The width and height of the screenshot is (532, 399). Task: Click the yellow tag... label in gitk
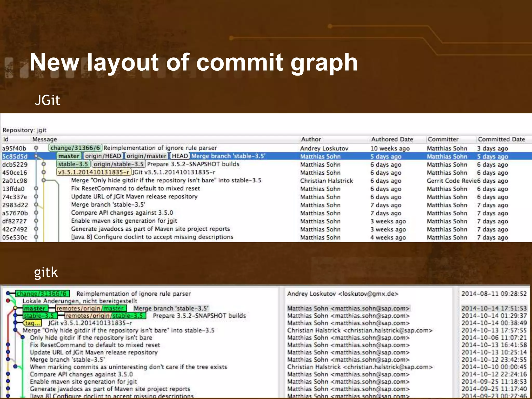click(x=32, y=323)
